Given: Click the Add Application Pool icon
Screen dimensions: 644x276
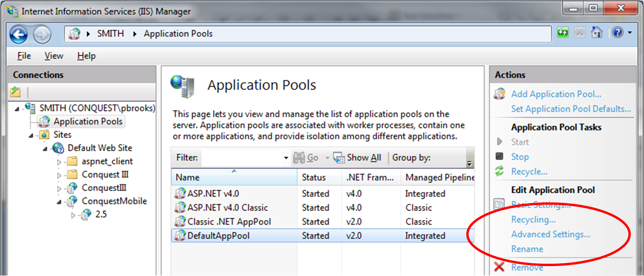Looking at the screenshot, I should (499, 94).
